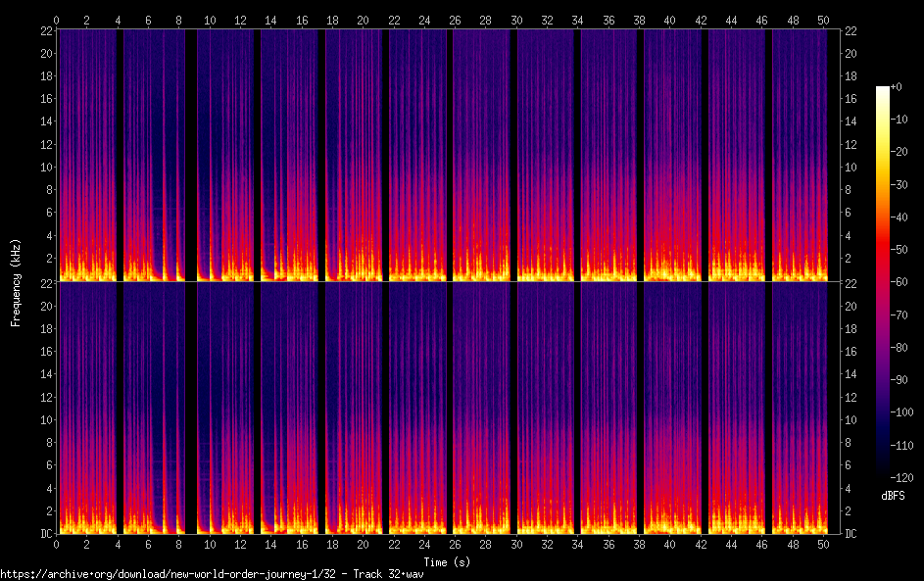Click the color scale bar's white top end

(883, 91)
